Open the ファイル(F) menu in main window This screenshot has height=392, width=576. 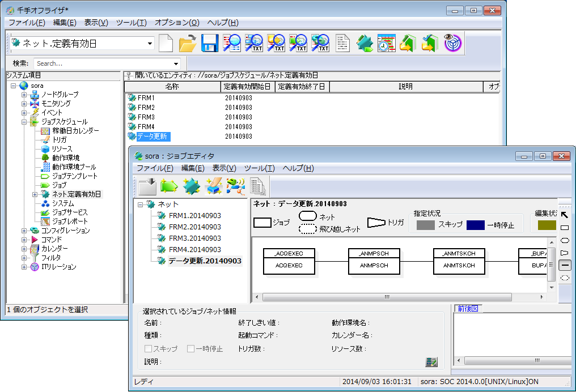[x=27, y=23]
